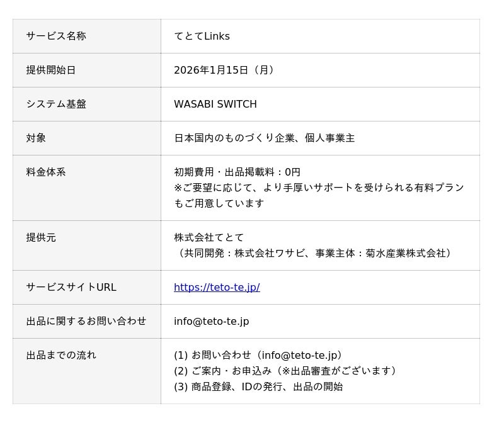Select the info@teto-te.jp contact email cell

(212, 322)
